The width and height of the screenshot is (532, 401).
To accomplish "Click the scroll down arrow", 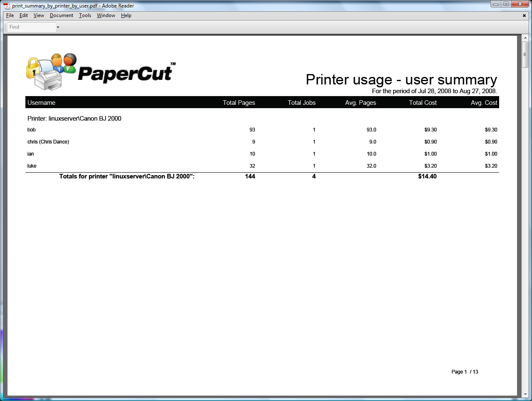I will click(525, 394).
